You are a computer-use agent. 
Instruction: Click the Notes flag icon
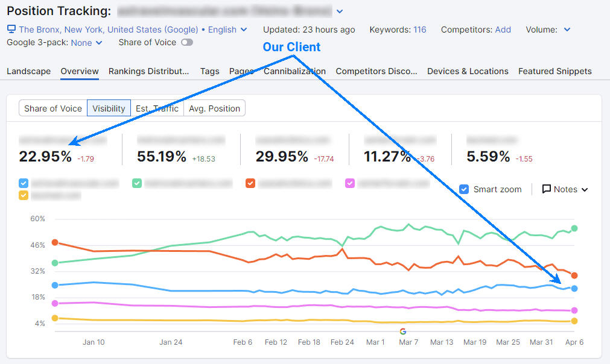547,189
